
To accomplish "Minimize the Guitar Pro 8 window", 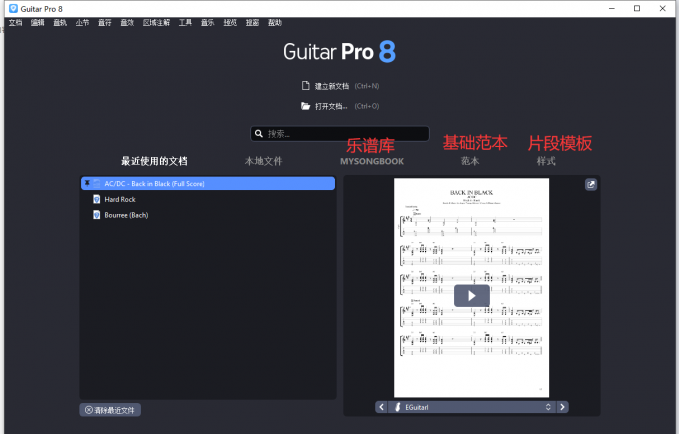I will tap(611, 8).
